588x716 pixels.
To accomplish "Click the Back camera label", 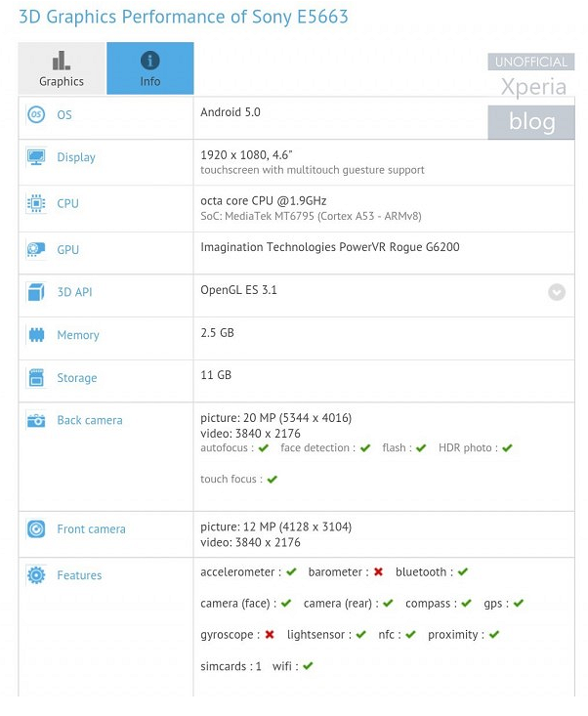I will pos(90,420).
